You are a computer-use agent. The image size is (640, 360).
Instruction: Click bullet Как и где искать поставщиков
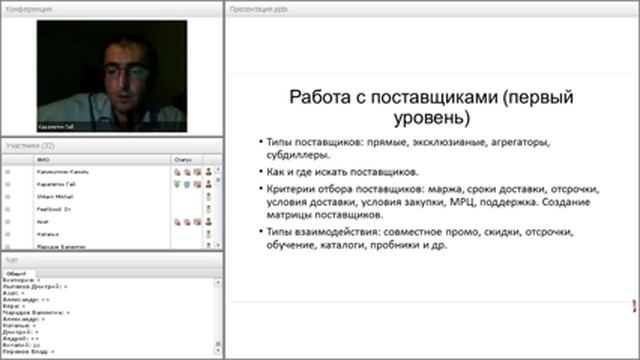[x=342, y=172]
